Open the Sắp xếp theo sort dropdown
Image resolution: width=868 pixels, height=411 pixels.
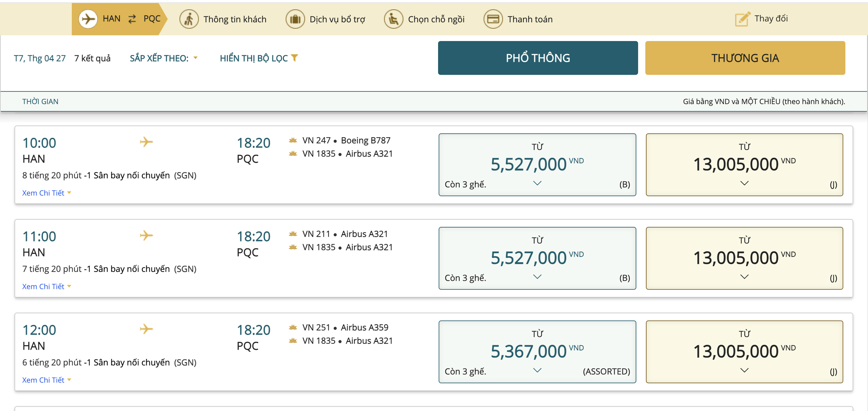pos(163,58)
